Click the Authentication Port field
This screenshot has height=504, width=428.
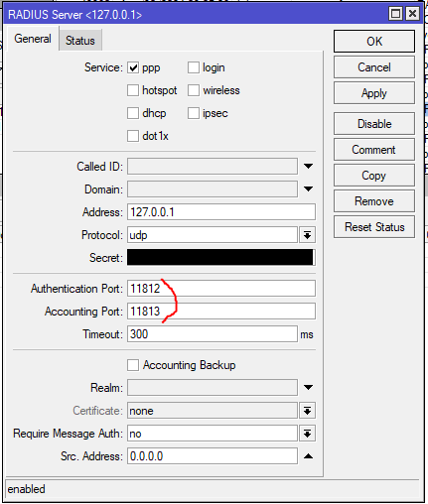(221, 289)
